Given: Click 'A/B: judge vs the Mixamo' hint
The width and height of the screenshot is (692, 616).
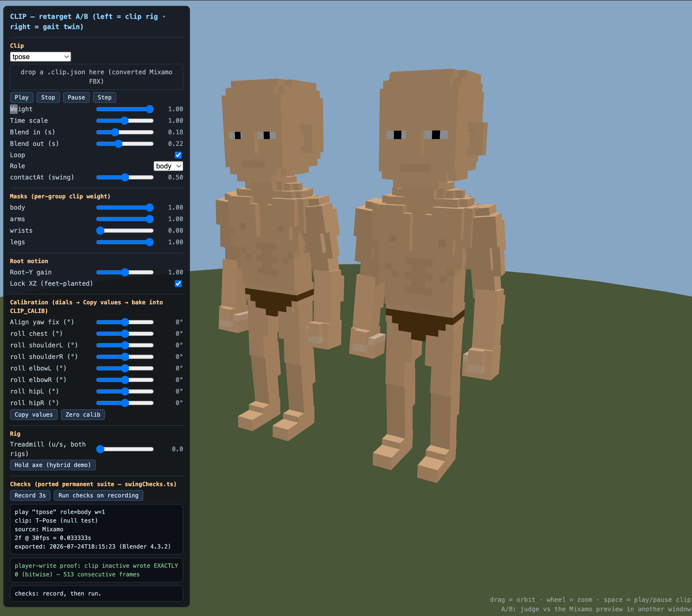Looking at the screenshot, I should point(596,609).
